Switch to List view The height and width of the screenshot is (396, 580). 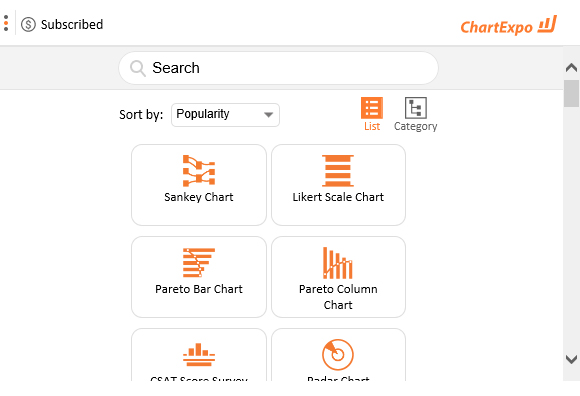(372, 114)
